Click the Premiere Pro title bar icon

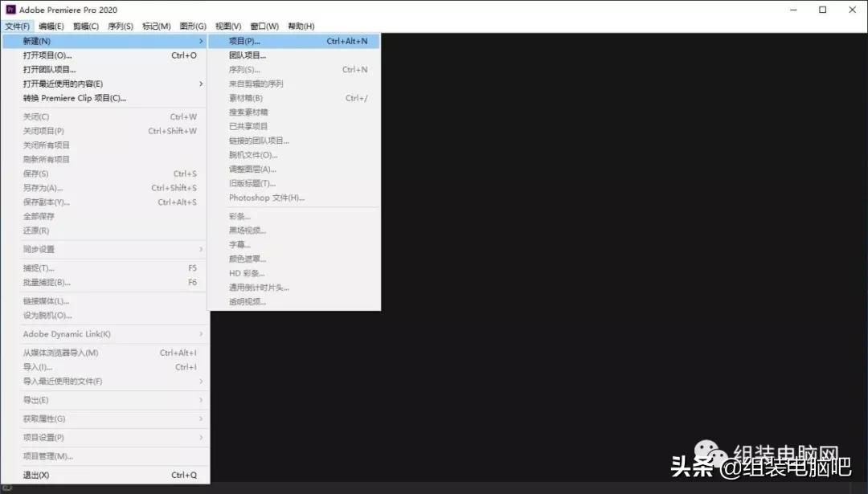9,9
